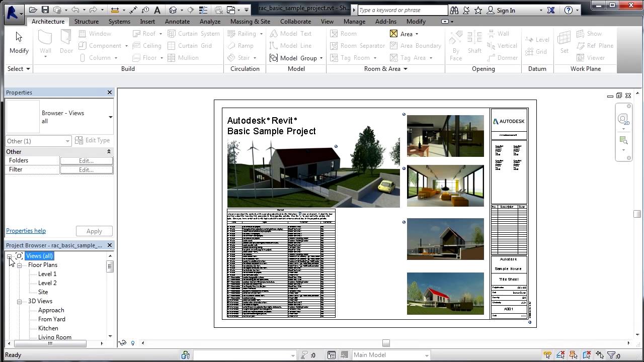Open the Sign In dropdown arrow
The width and height of the screenshot is (644, 362).
click(541, 10)
